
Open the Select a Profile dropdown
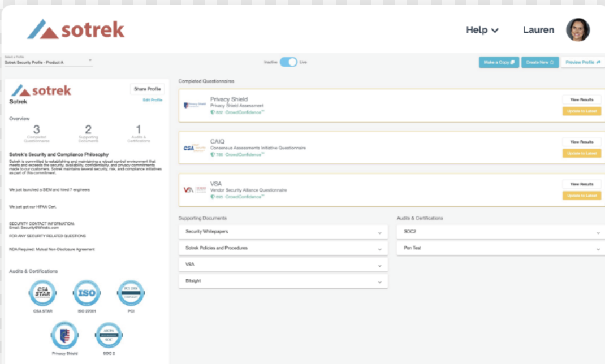48,60
